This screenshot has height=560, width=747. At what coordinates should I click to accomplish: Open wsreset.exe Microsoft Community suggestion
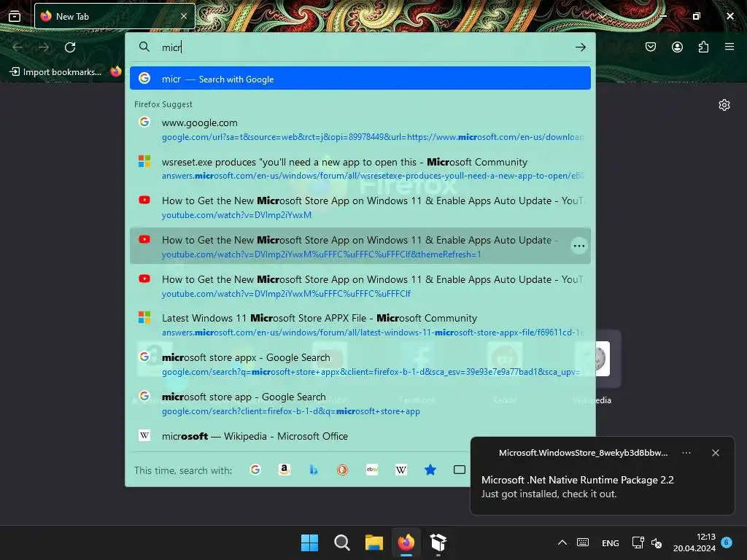click(x=360, y=168)
